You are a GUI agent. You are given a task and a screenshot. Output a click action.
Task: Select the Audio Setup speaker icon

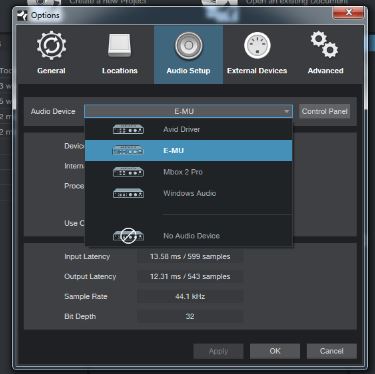pyautogui.click(x=188, y=45)
